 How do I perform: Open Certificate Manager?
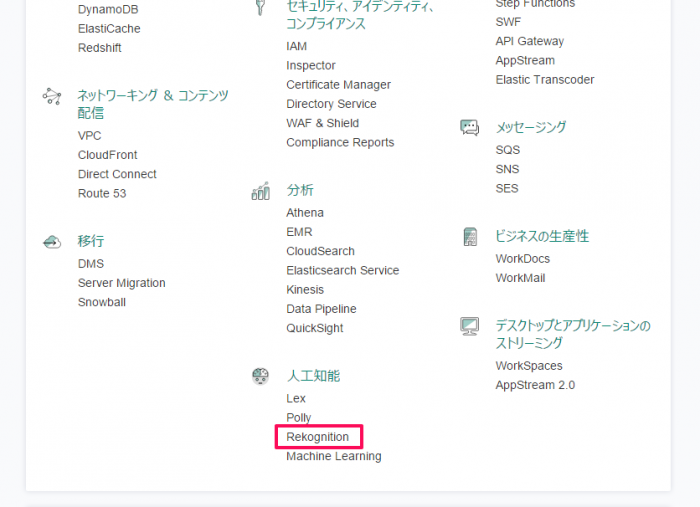(338, 85)
